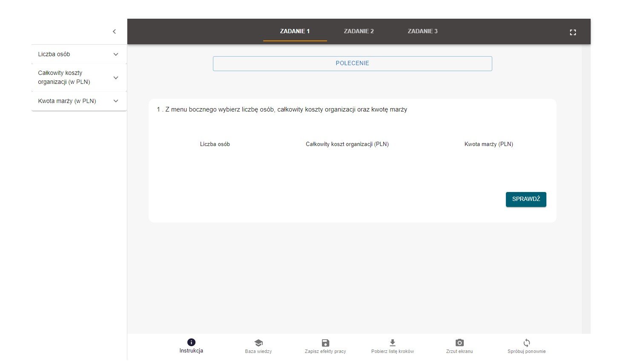Image resolution: width=626 pixels, height=364 pixels.
Task: Expand the Kwota marży dropdown
Action: coord(79,101)
